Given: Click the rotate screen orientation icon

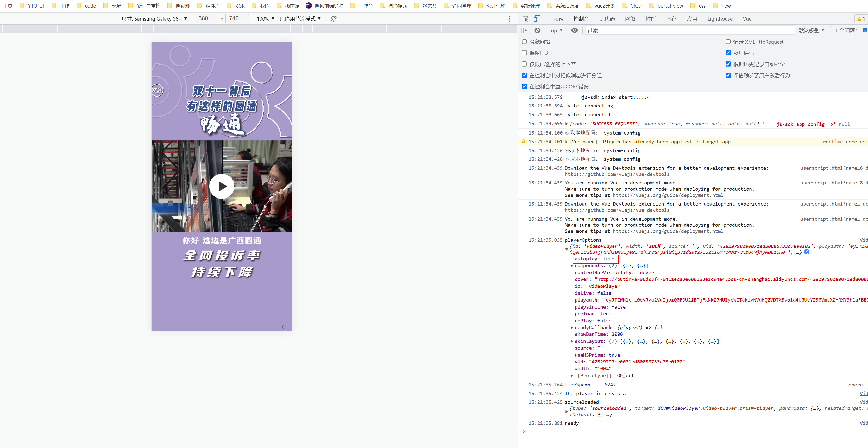Looking at the screenshot, I should tap(334, 18).
